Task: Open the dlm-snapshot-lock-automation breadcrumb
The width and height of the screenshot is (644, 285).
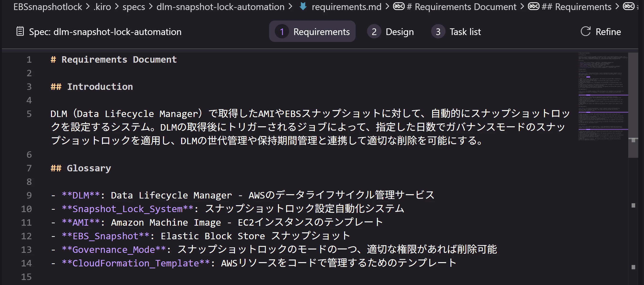Action: (x=220, y=7)
